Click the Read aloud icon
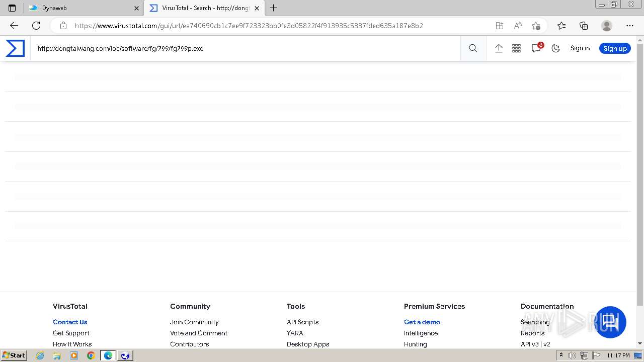This screenshot has width=644, height=362. (x=518, y=26)
